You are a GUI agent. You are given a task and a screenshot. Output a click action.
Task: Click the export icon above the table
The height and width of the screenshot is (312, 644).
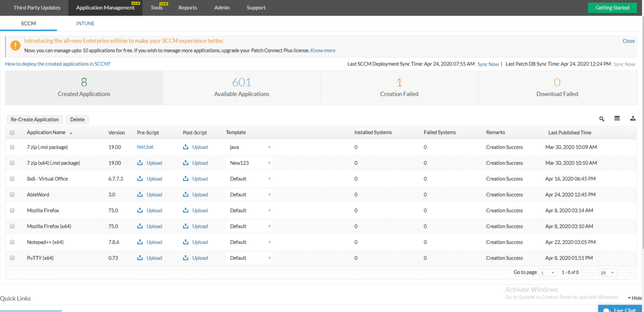coord(633,119)
